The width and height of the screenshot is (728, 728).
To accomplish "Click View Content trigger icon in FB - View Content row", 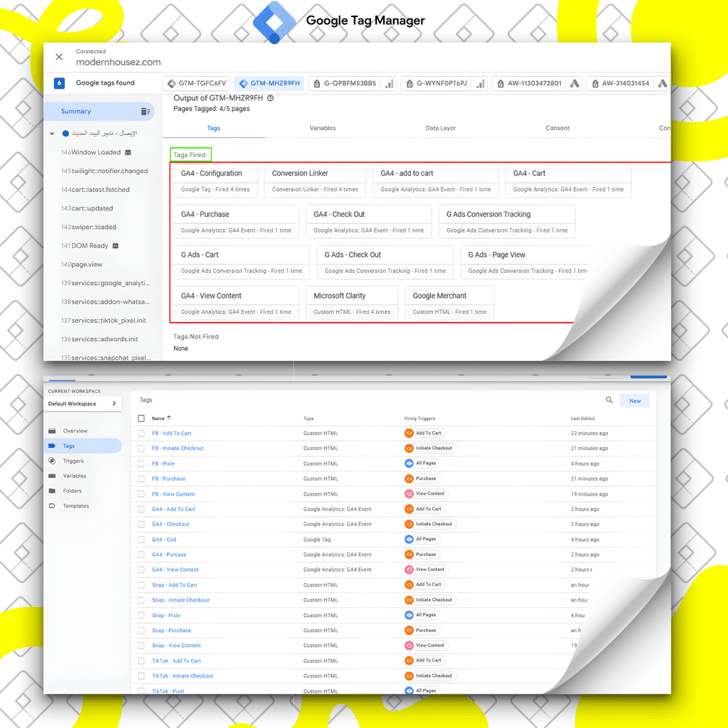I will (409, 493).
